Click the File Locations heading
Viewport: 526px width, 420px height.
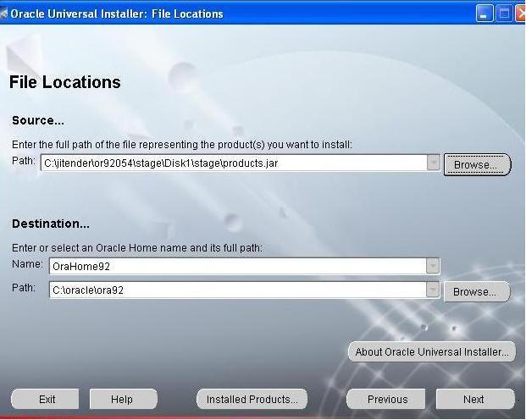click(x=65, y=82)
